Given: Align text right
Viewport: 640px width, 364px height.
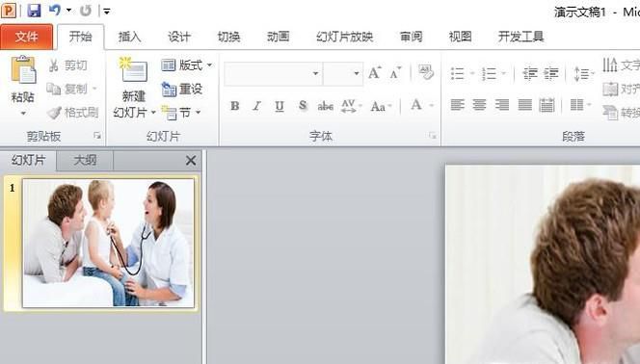Looking at the screenshot, I should [501, 105].
